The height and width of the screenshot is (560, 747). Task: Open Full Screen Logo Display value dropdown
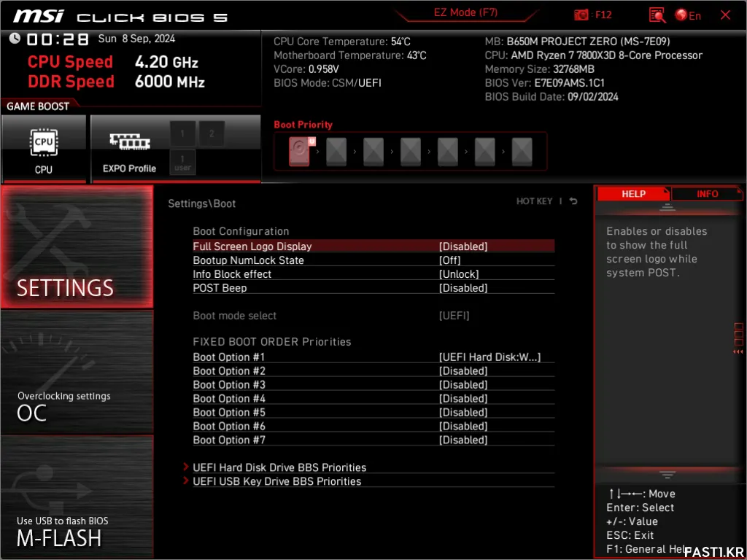(463, 246)
